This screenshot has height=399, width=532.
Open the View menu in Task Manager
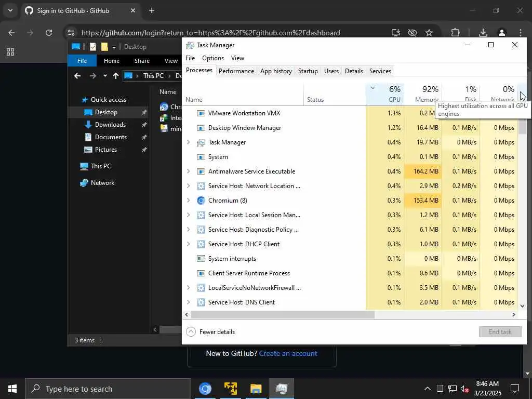tap(237, 58)
